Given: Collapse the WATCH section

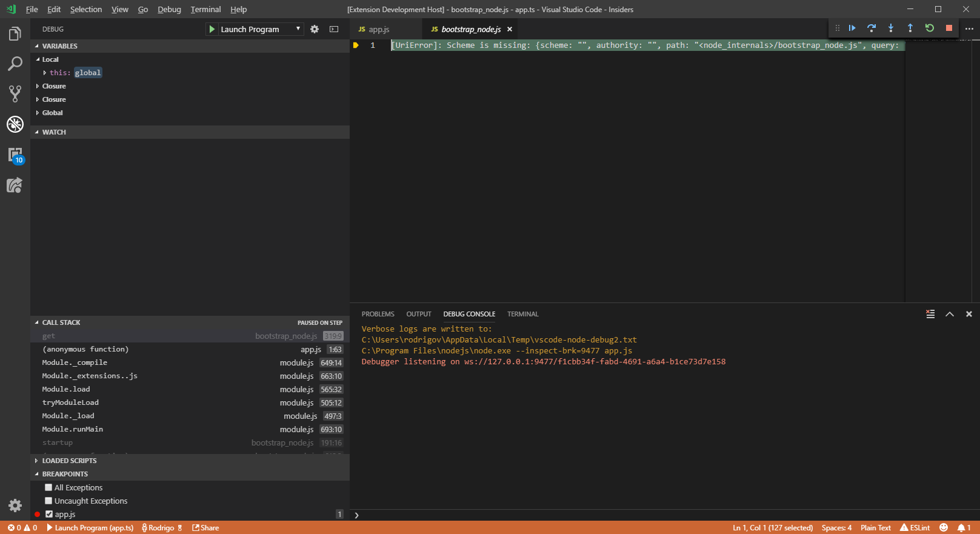Looking at the screenshot, I should pos(190,132).
